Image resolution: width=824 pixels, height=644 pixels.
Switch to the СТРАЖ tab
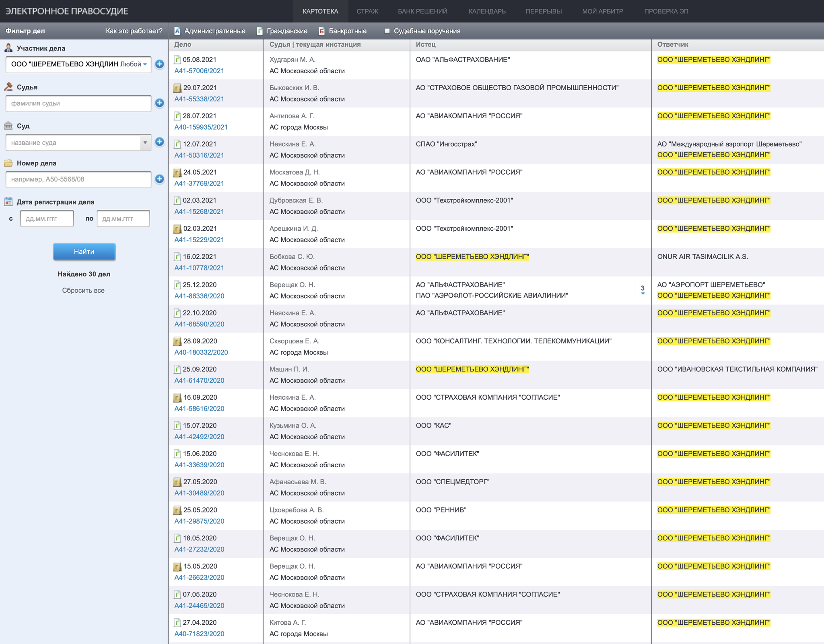point(367,11)
